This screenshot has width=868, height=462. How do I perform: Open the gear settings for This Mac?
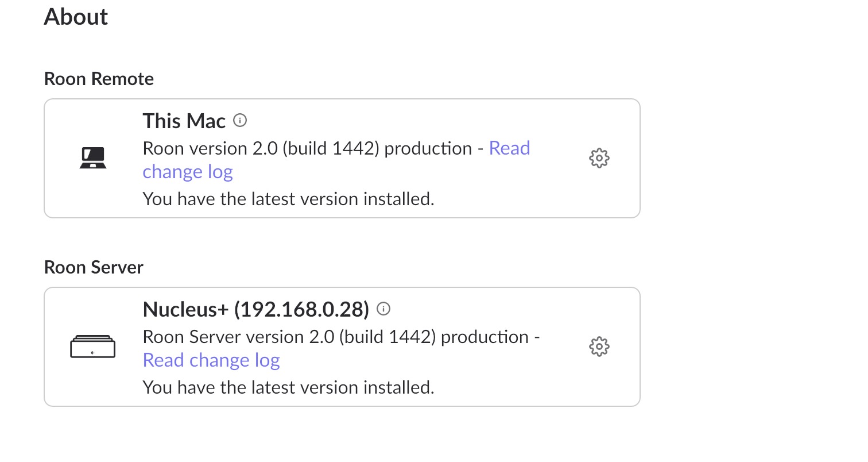pyautogui.click(x=599, y=158)
